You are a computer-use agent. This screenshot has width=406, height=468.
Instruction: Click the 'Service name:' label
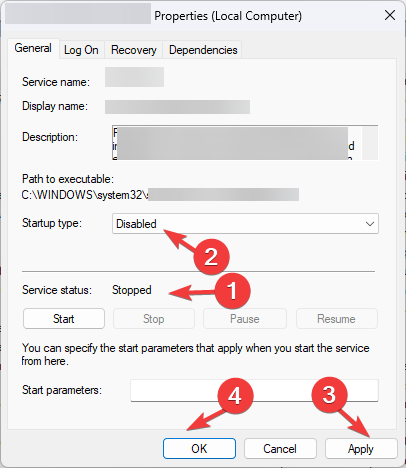[56, 82]
